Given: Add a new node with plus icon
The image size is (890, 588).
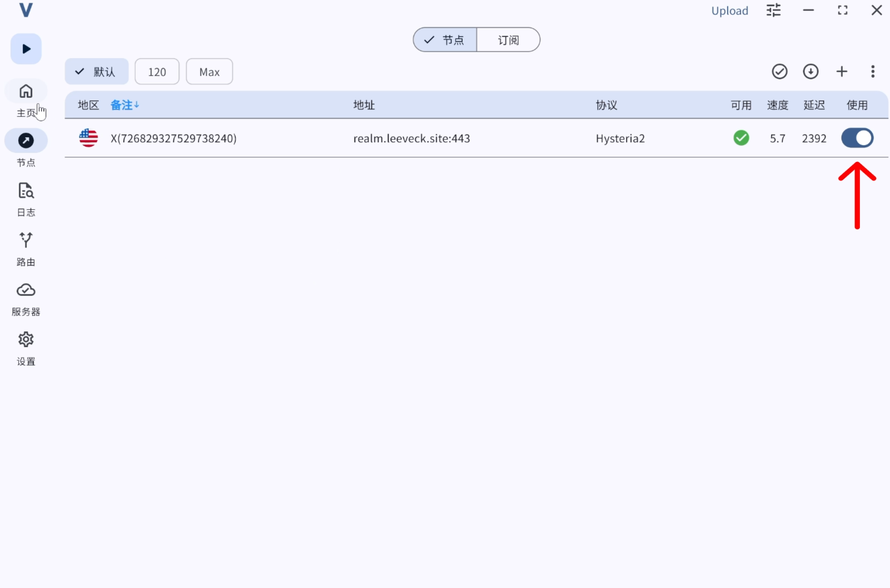Looking at the screenshot, I should click(842, 72).
